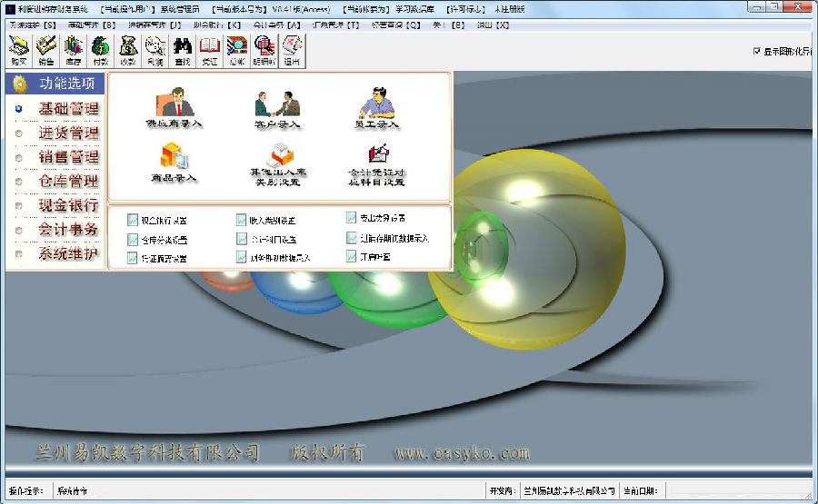818x504 pixels.
Task: Select 仓库管理 in the function sidebar
Action: 67,182
